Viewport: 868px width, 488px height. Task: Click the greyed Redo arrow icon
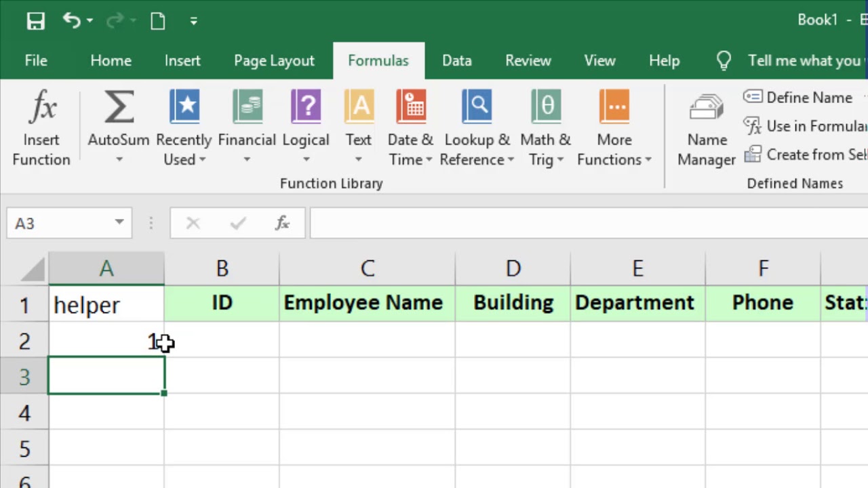(115, 21)
